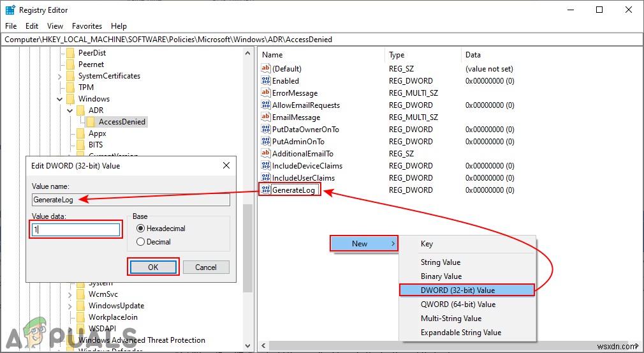
Task: Click the SystemCertificates folder icon
Action: pyautogui.click(x=71, y=75)
